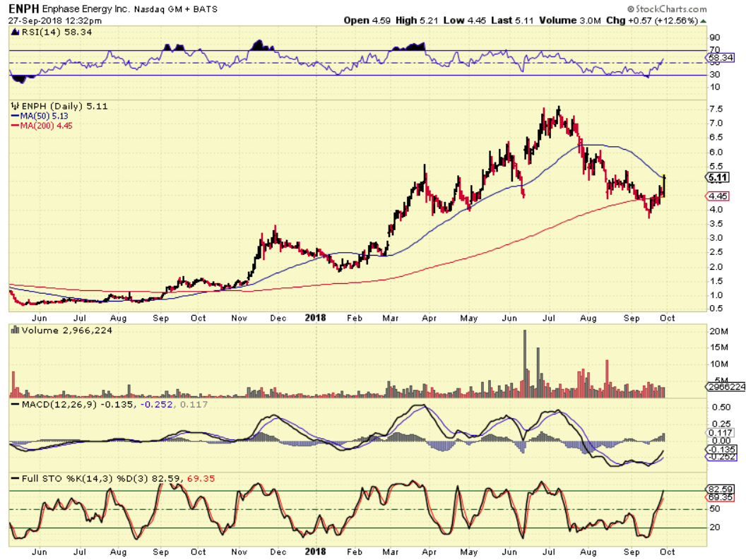Click the -0.135 tag on MACD right axis
746x560 pixels.
[721, 449]
